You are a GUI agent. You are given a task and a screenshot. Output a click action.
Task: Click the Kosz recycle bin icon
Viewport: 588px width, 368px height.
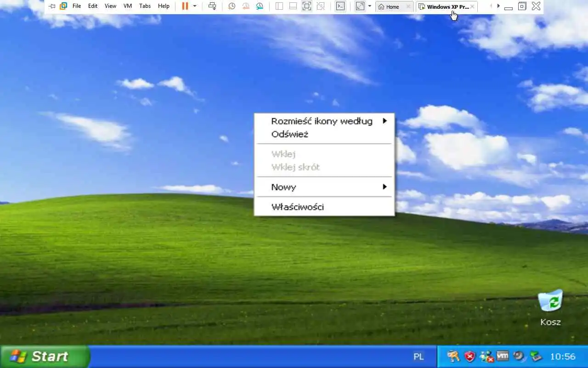click(550, 301)
